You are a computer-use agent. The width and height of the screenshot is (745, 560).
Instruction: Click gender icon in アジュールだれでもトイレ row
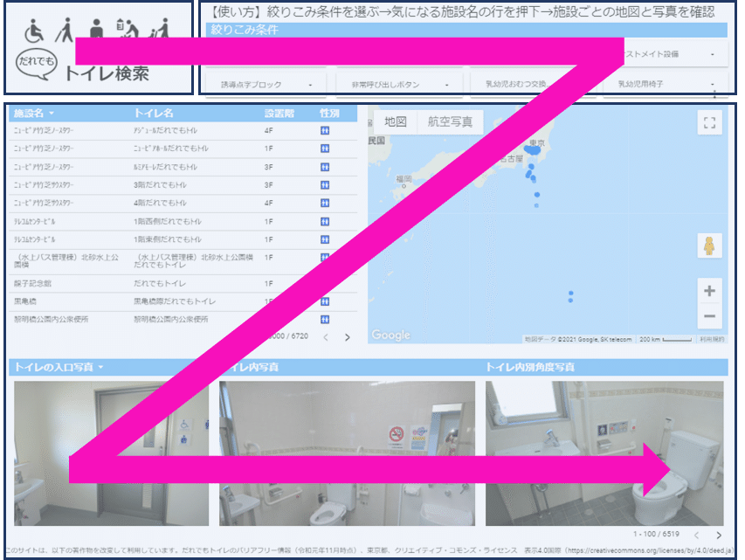(x=325, y=130)
